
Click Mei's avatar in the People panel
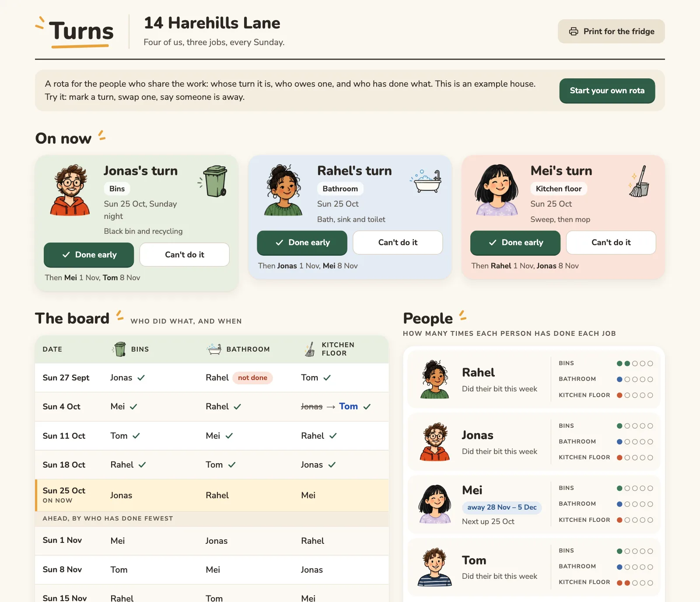(435, 504)
